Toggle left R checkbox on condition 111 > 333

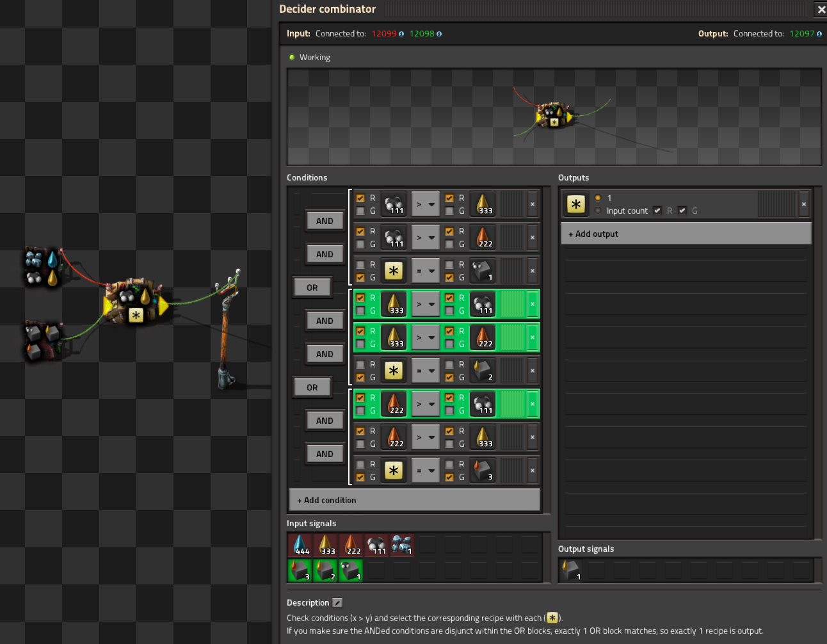click(x=360, y=198)
